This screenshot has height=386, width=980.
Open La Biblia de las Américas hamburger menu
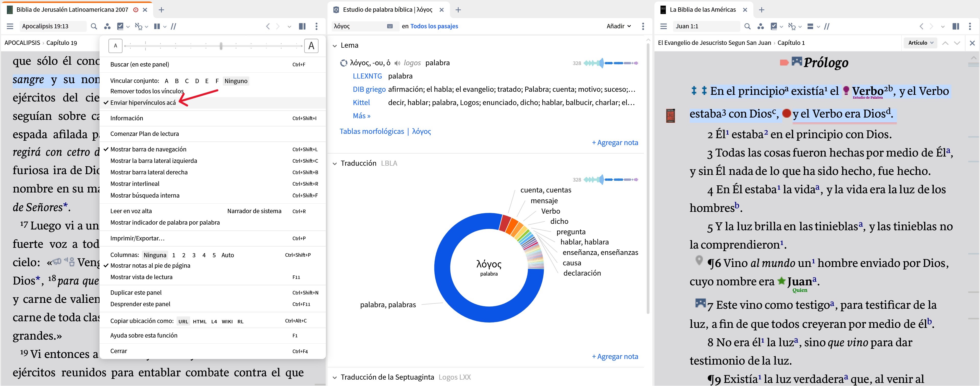664,26
